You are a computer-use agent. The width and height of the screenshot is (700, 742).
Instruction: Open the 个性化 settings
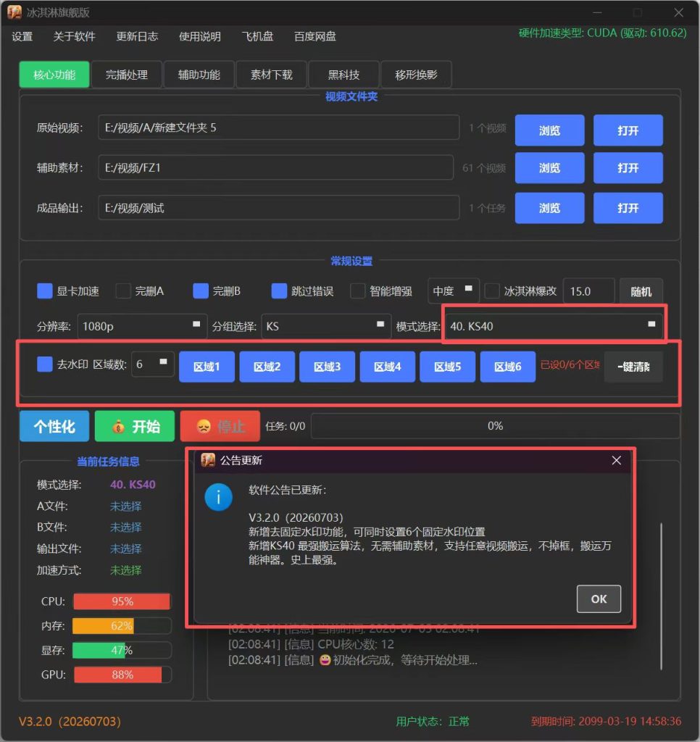pos(54,426)
